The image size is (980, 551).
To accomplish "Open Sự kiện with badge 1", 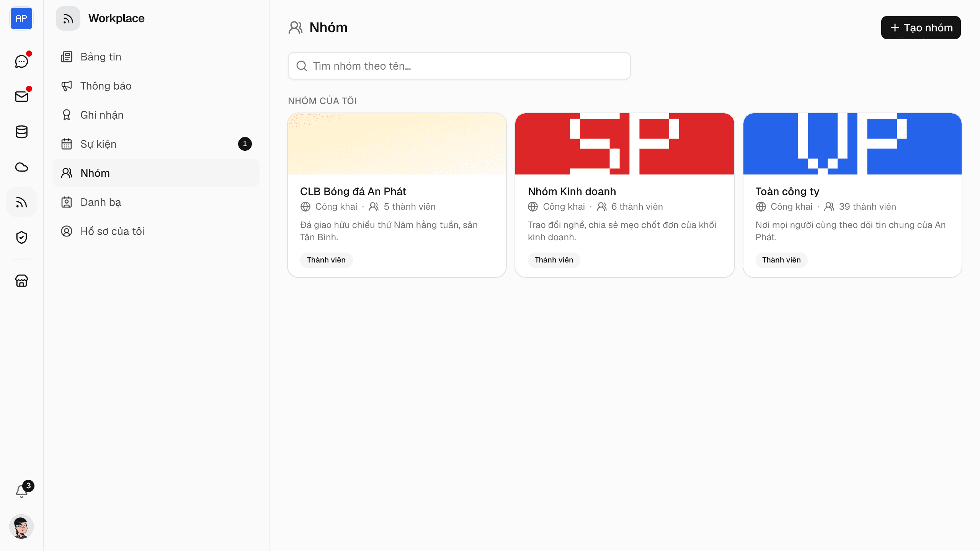I will click(x=156, y=144).
